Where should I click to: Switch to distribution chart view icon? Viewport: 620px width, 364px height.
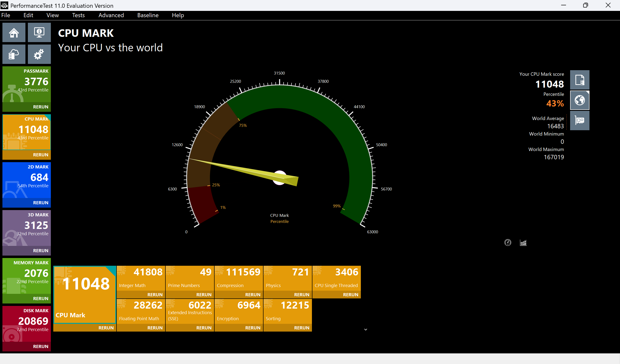tap(523, 243)
